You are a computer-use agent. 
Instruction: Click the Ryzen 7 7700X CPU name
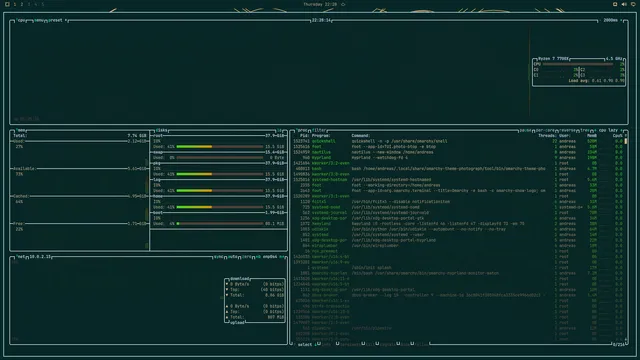(553, 59)
